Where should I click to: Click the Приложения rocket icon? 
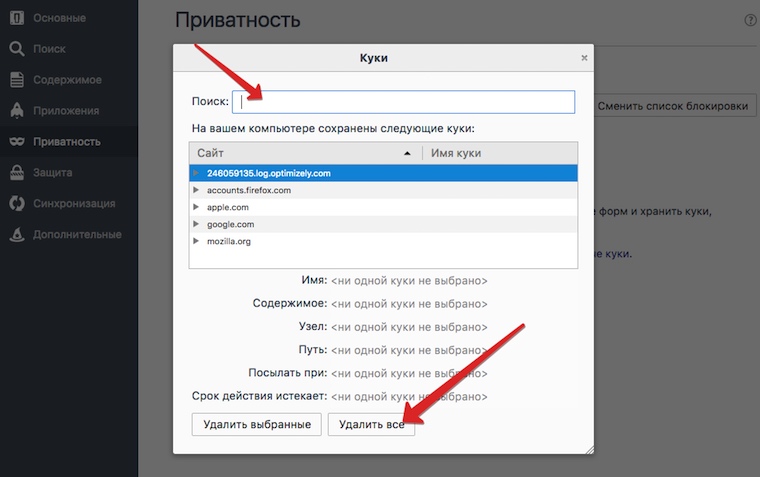point(17,111)
